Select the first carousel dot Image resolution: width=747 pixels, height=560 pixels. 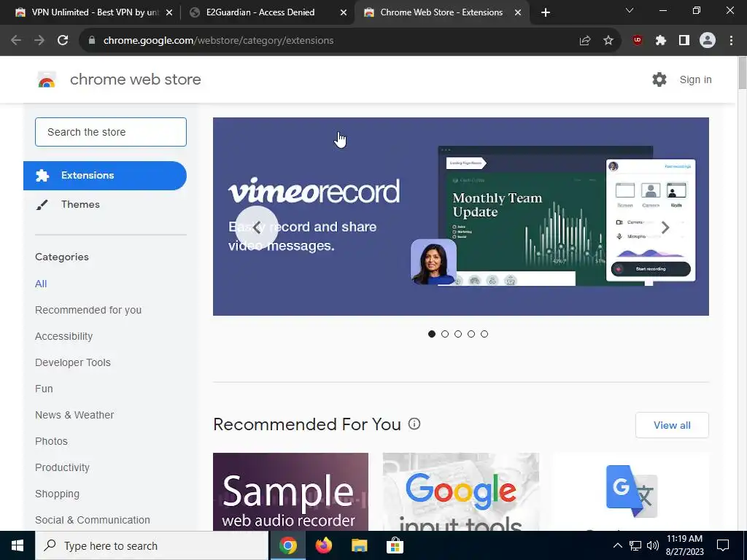point(432,334)
